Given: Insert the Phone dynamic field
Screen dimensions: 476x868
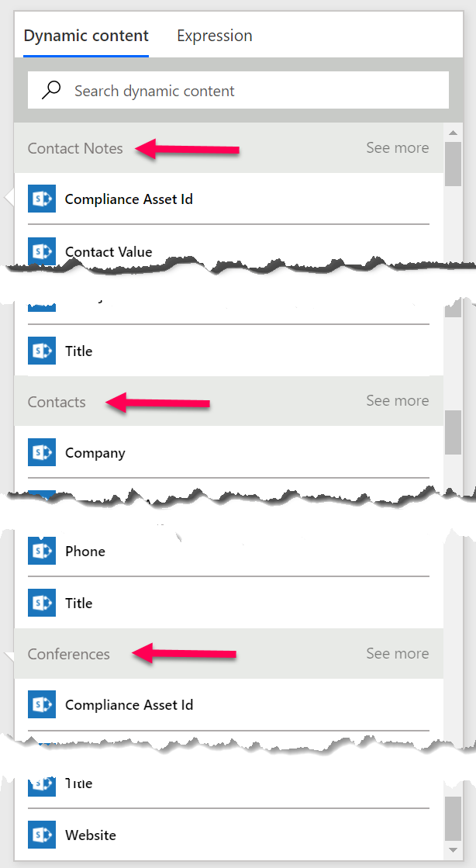Looking at the screenshot, I should tap(85, 551).
